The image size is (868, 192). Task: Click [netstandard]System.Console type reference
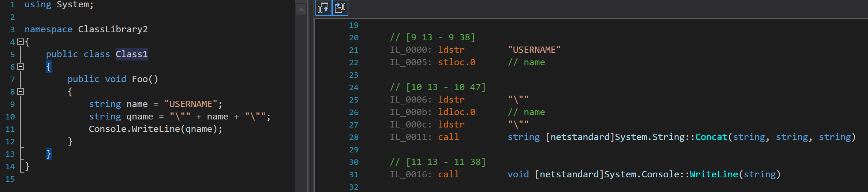click(607, 174)
